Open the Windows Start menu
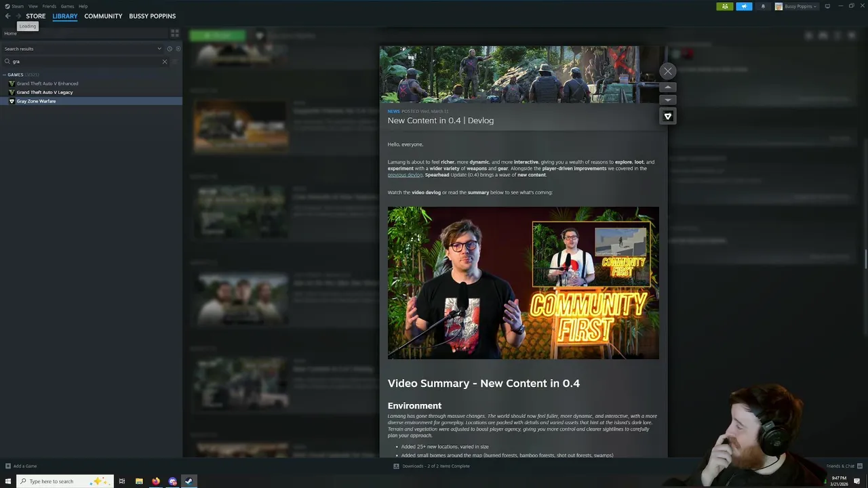 pyautogui.click(x=8, y=481)
